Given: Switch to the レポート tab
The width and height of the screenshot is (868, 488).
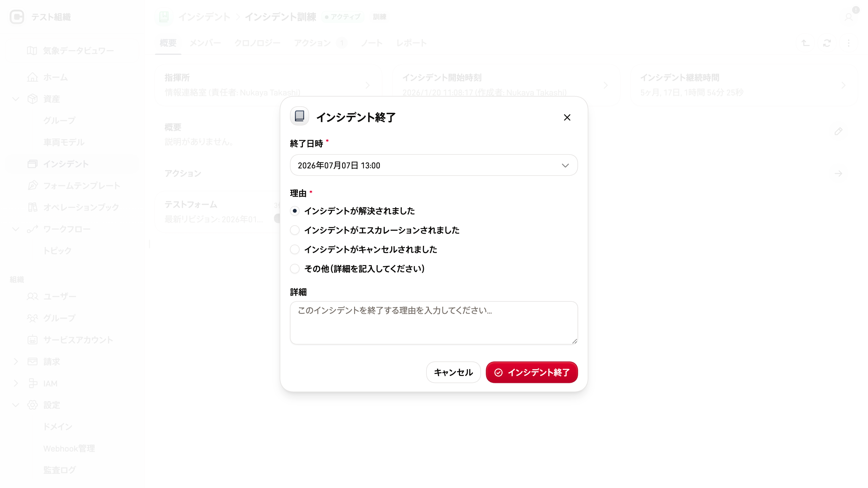Looking at the screenshot, I should (x=411, y=43).
